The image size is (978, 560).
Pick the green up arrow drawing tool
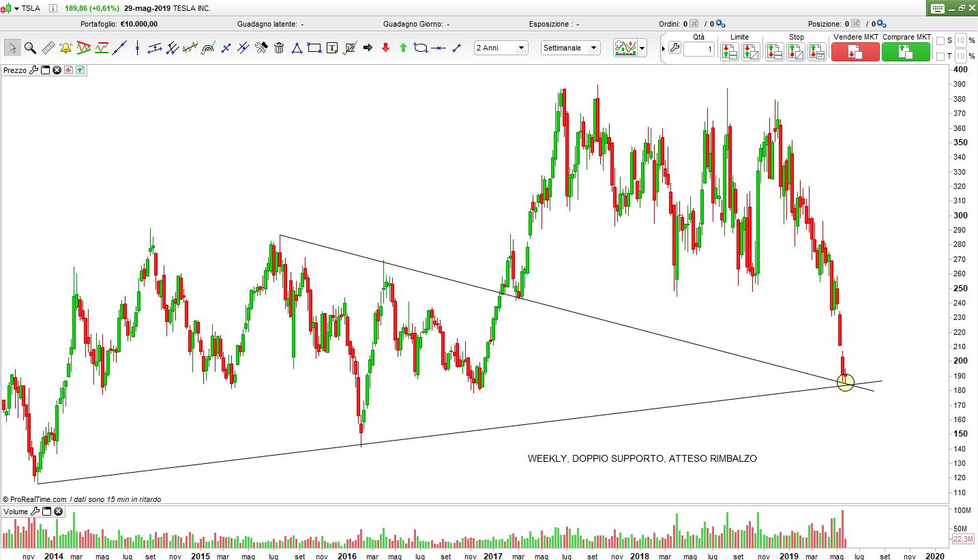coord(403,48)
